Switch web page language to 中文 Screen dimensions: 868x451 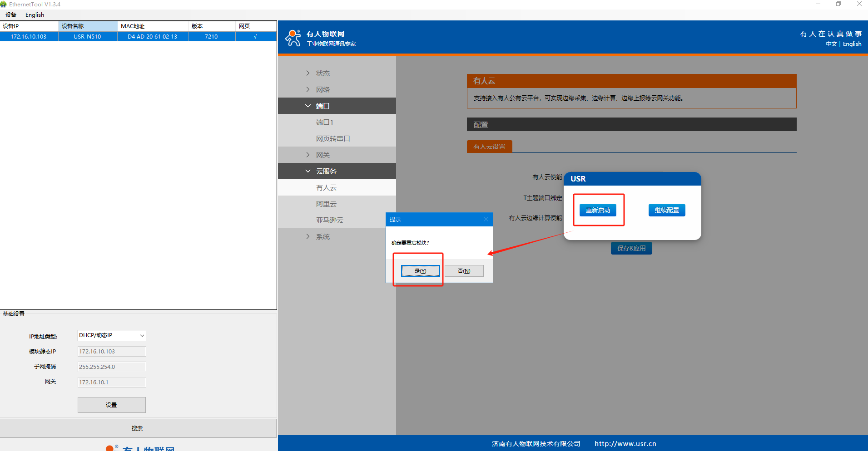point(831,44)
